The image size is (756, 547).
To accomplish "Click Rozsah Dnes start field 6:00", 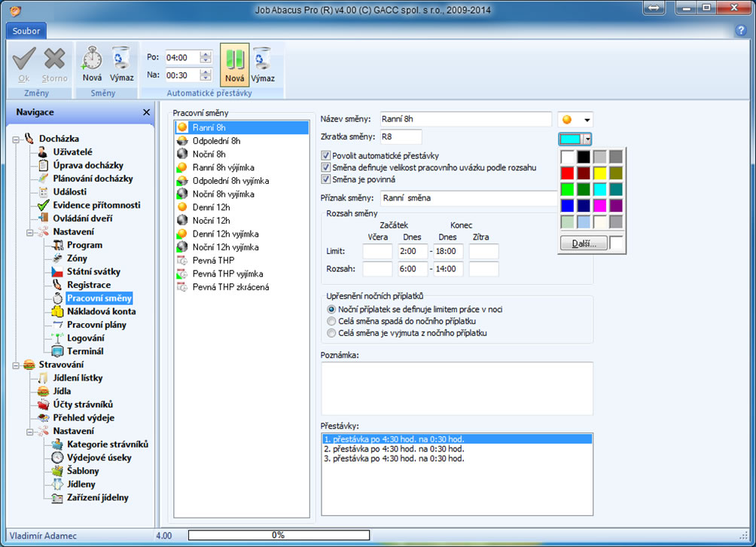I will tap(413, 269).
